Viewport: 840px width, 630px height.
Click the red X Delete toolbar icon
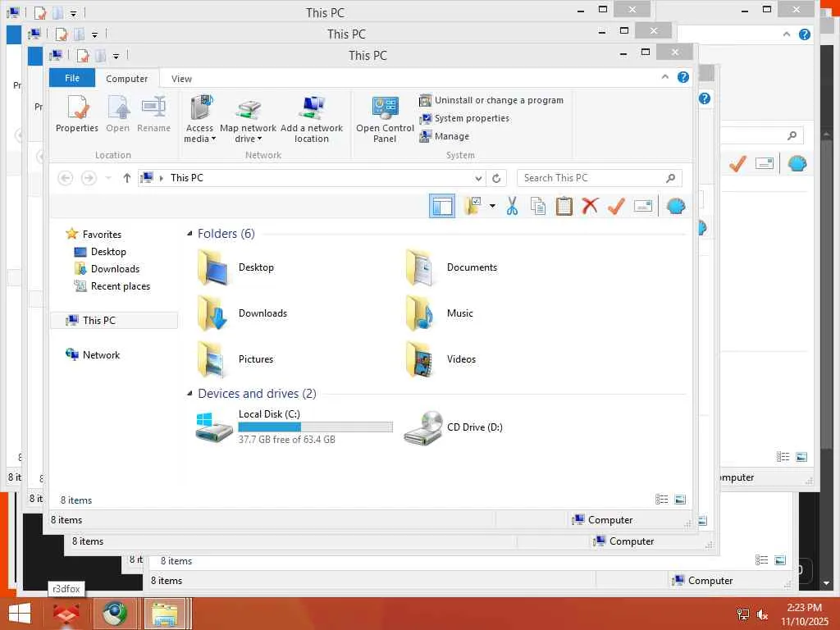(x=590, y=206)
